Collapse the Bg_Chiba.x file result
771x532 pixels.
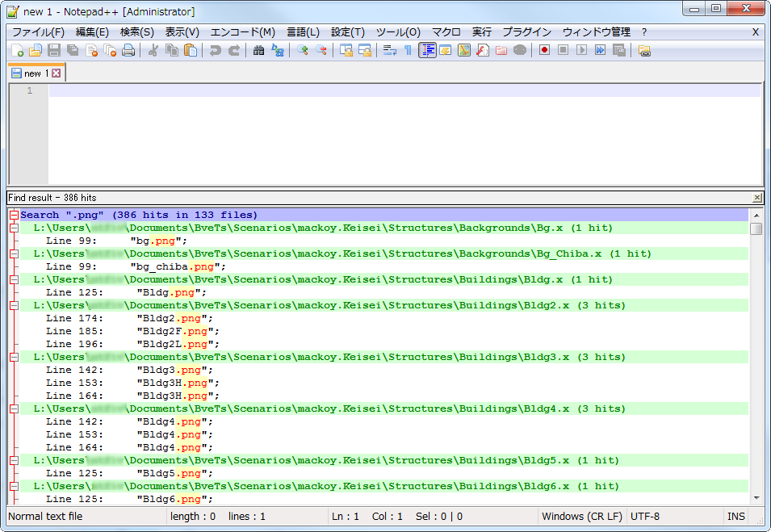15,253
